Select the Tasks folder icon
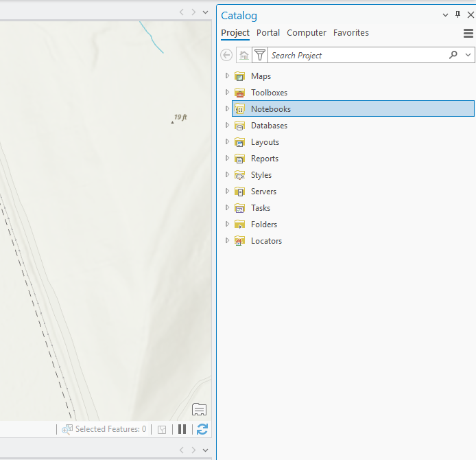This screenshot has height=460, width=476. 240,208
